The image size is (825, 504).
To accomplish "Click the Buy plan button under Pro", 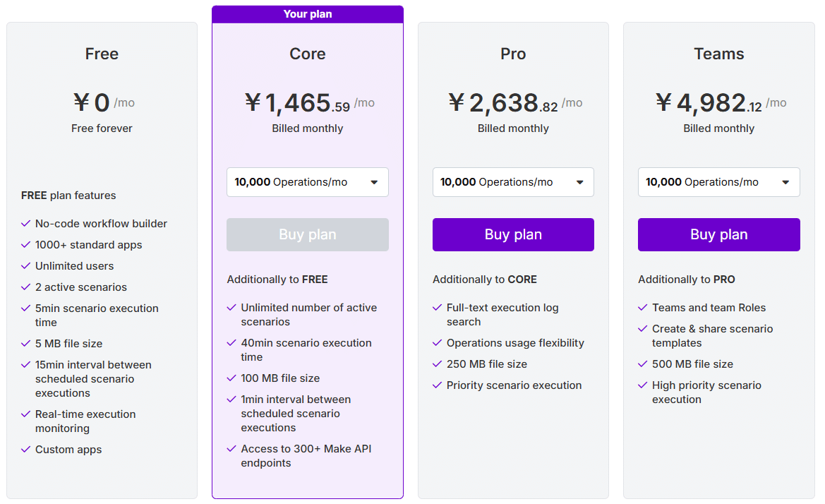I will click(513, 234).
